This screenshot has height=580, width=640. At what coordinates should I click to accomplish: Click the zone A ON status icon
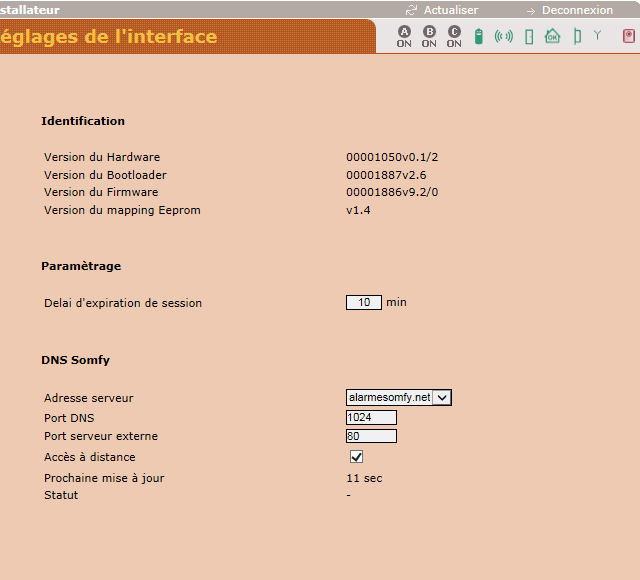pyautogui.click(x=404, y=37)
